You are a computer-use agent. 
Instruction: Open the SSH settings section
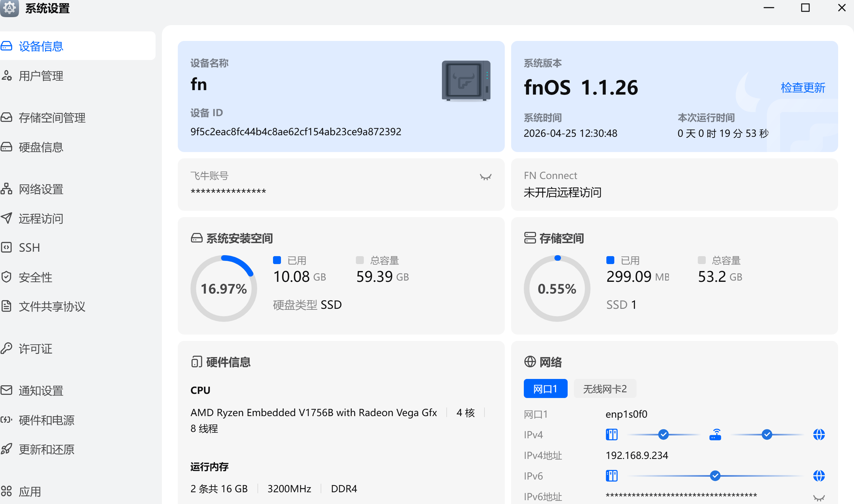coord(29,247)
